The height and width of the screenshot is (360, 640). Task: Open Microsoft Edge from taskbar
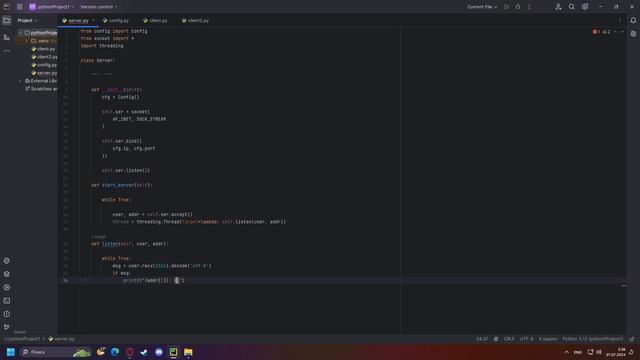pos(115,352)
